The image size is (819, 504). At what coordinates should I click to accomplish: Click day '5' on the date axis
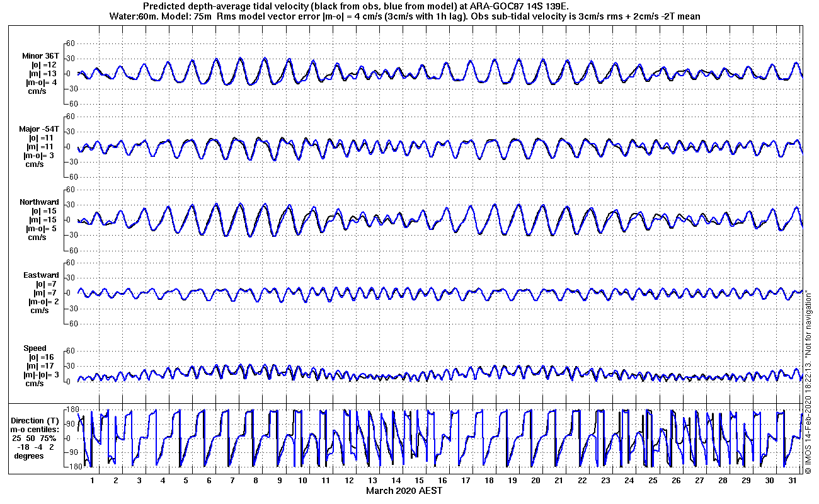[x=186, y=481]
